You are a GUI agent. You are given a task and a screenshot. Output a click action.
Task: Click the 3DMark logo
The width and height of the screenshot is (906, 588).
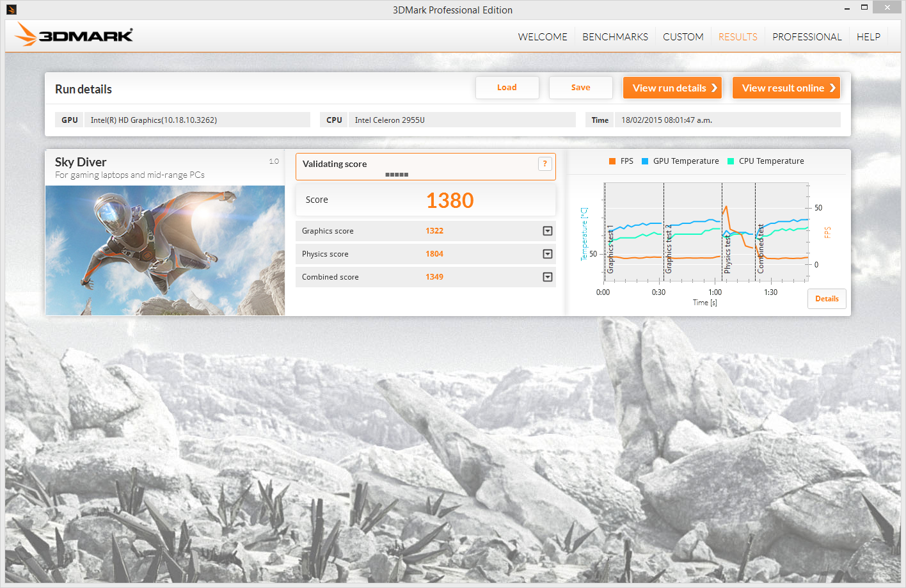[74, 35]
